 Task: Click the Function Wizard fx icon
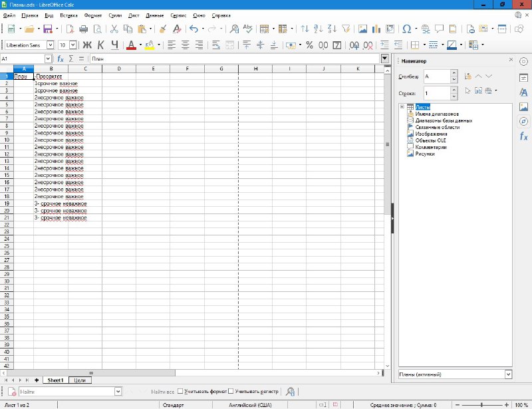pyautogui.click(x=61, y=59)
